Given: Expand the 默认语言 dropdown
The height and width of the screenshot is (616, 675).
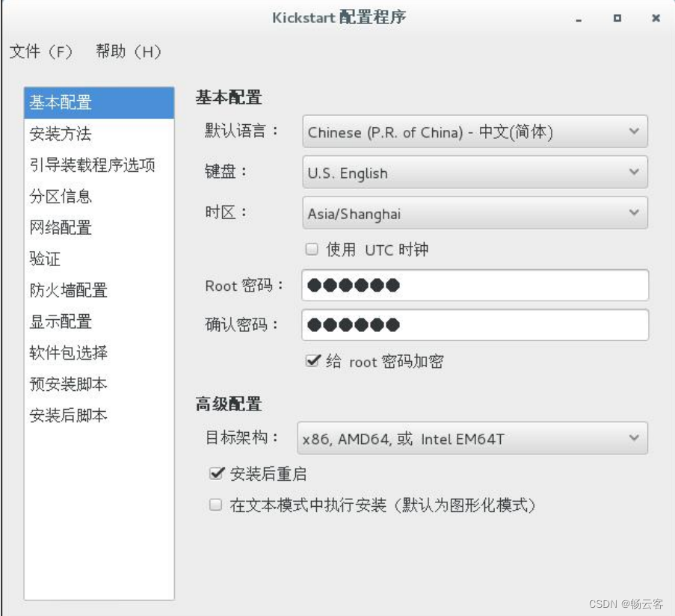Looking at the screenshot, I should pos(475,132).
